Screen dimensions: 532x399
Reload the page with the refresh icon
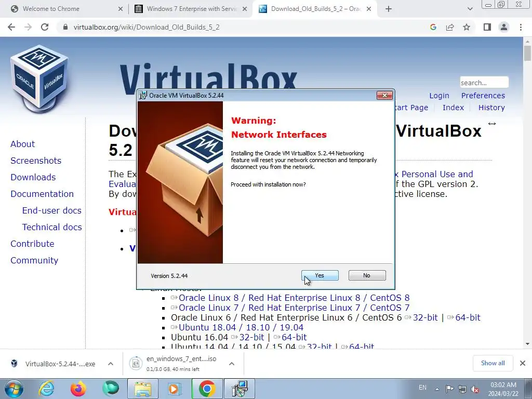point(45,27)
